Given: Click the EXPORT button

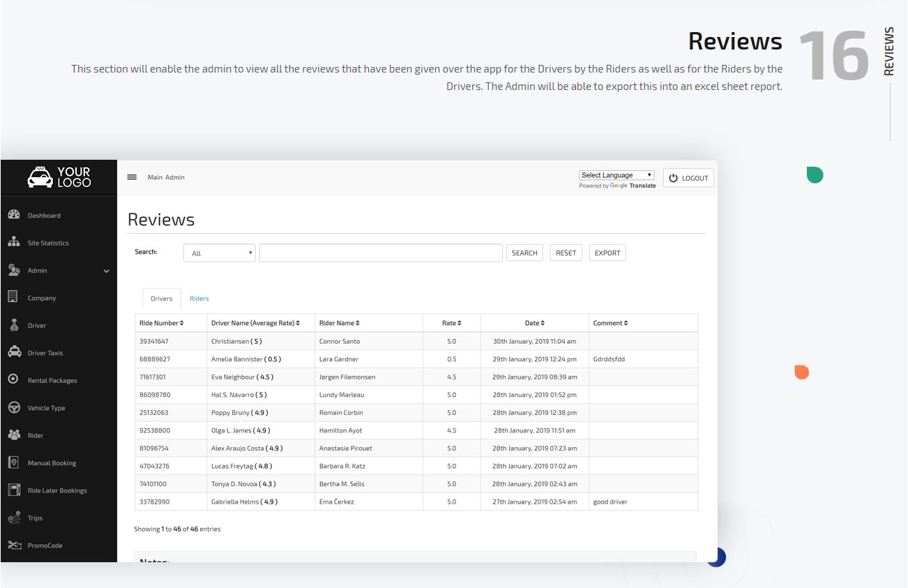Looking at the screenshot, I should tap(607, 252).
